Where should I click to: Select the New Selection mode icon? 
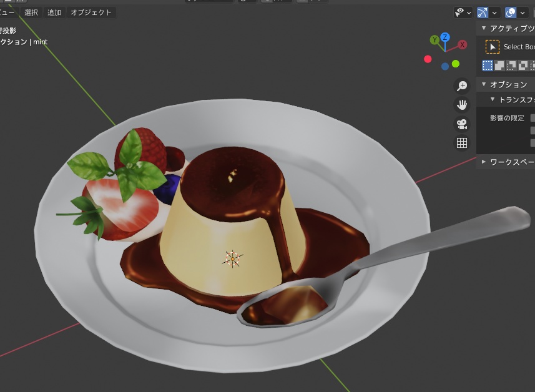click(x=488, y=65)
